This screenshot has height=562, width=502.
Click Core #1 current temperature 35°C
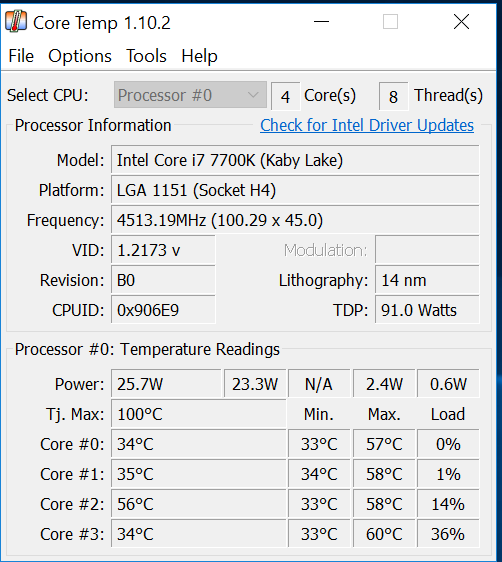(x=199, y=474)
